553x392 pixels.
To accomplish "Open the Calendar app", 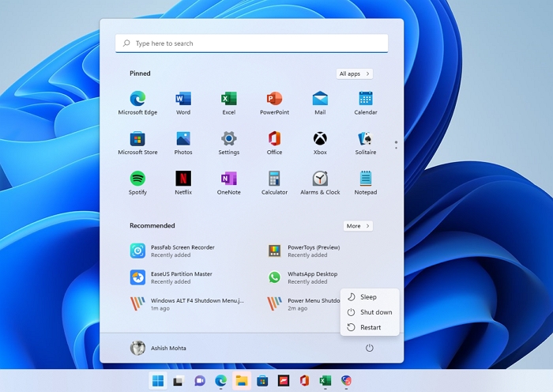I will tap(365, 103).
